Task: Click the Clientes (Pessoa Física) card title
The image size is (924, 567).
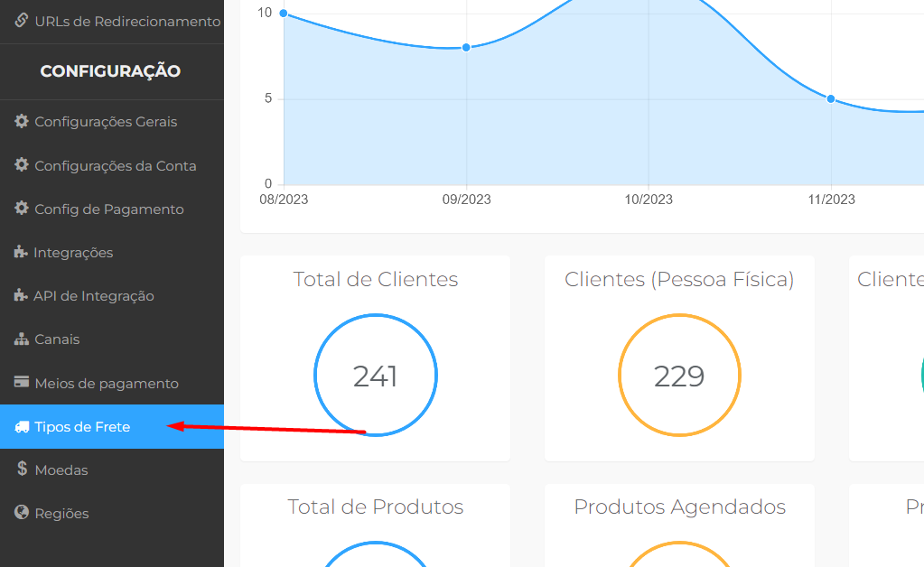Action: pyautogui.click(x=679, y=279)
